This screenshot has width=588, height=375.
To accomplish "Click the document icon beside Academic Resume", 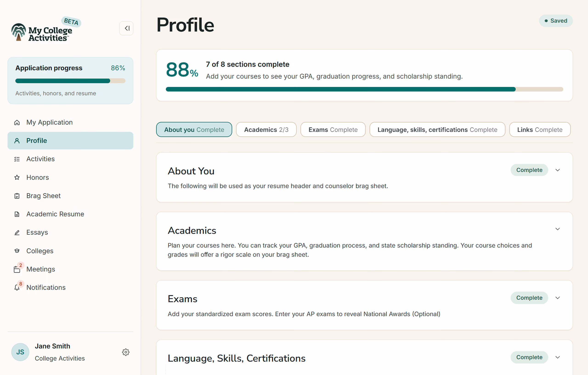I will [17, 214].
